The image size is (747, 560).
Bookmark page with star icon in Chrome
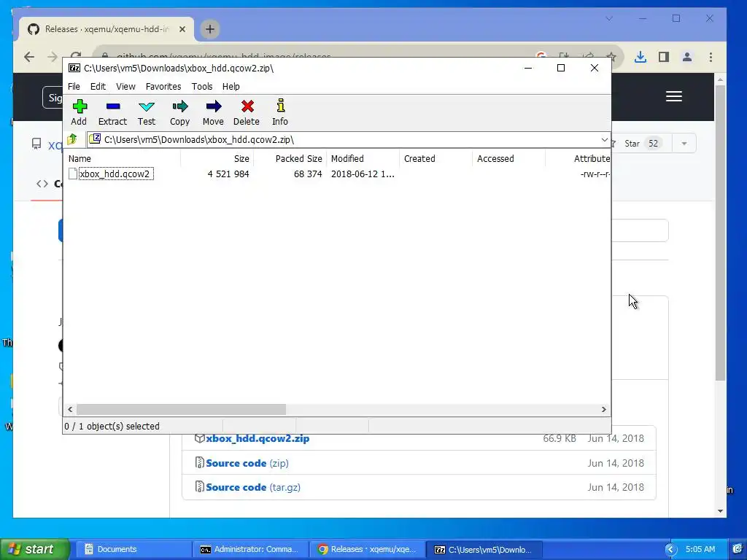(x=612, y=57)
